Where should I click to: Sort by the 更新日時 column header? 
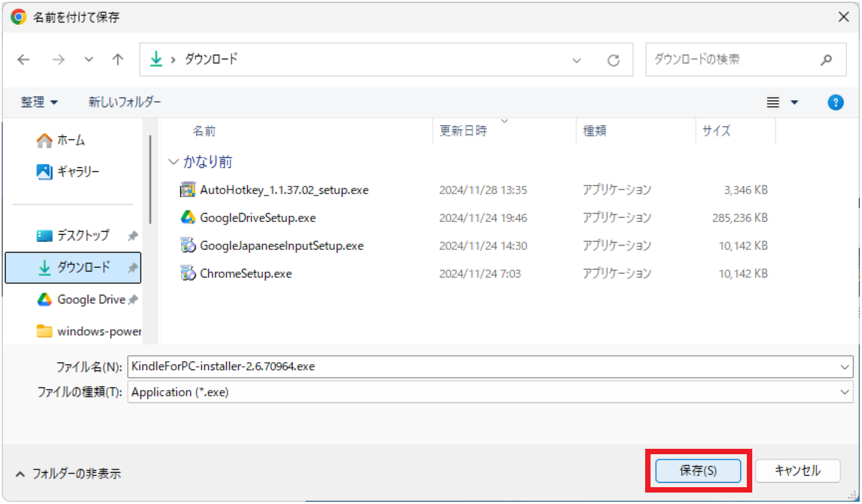pos(463,131)
